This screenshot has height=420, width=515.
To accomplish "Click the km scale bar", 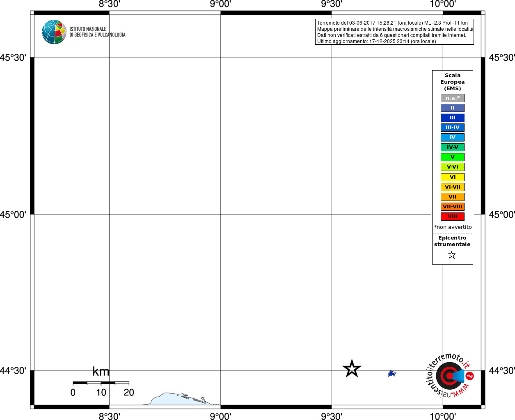I will click(x=101, y=383).
